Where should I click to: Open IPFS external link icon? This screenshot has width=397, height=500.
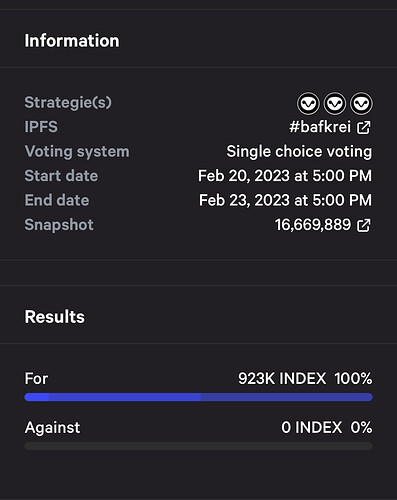(x=364, y=127)
